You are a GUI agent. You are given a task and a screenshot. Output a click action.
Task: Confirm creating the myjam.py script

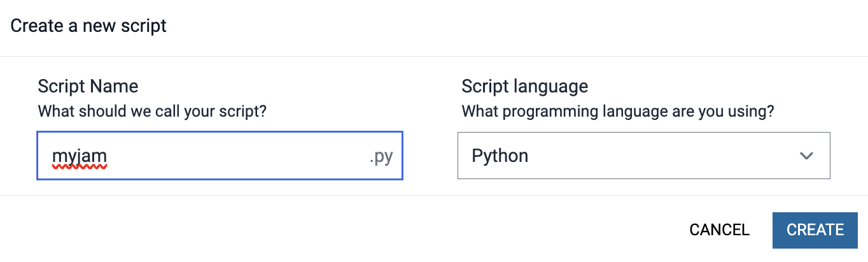click(x=815, y=229)
